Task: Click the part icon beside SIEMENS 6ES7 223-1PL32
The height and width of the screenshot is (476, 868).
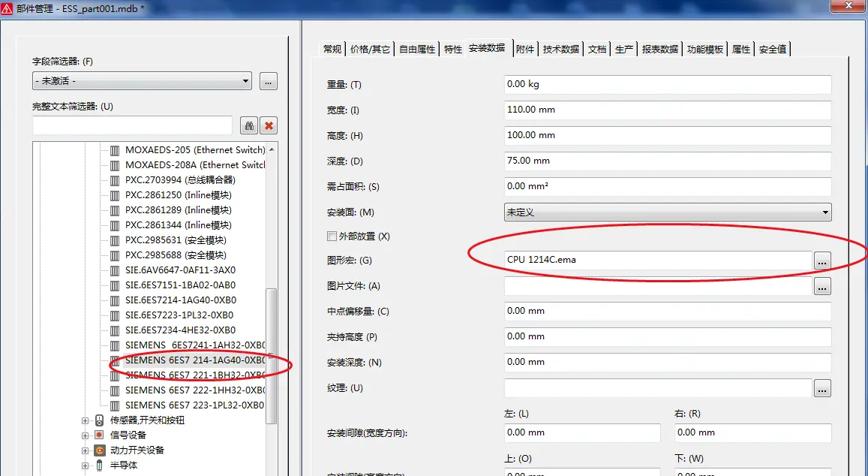Action: pyautogui.click(x=115, y=405)
